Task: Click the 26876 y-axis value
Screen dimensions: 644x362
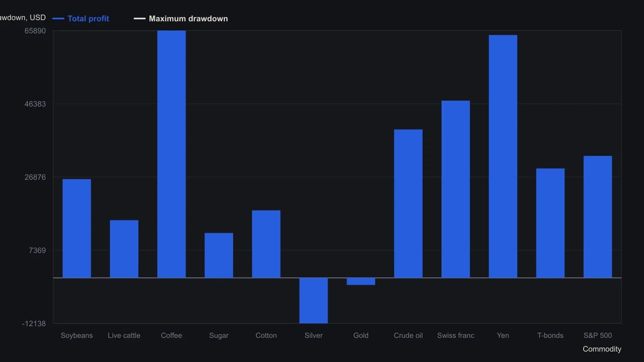Action: (35, 177)
